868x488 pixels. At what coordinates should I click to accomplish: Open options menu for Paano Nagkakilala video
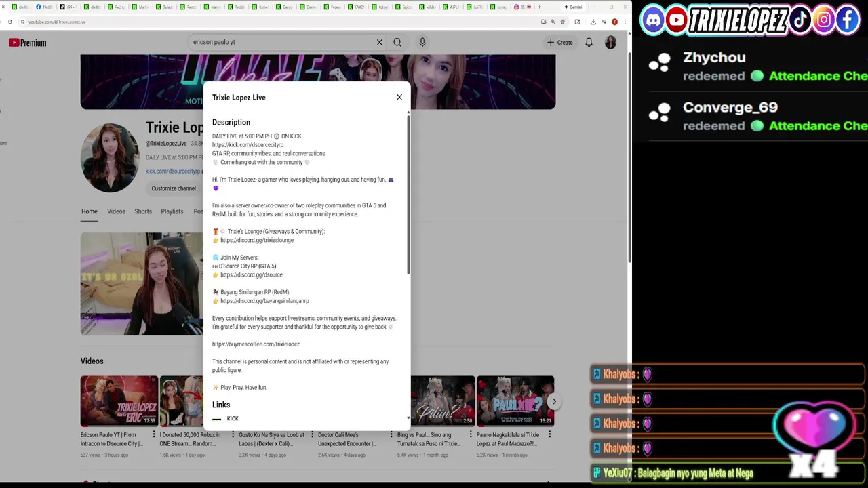(x=550, y=434)
